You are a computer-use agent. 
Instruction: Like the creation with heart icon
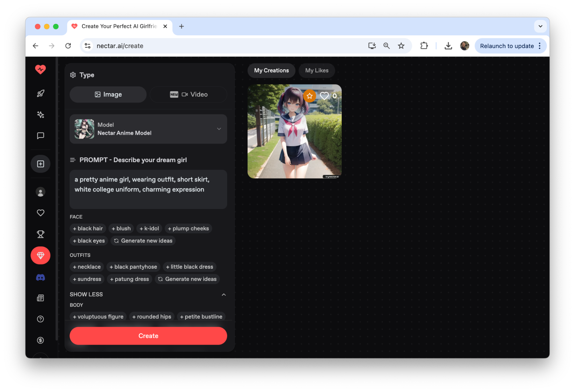(324, 96)
